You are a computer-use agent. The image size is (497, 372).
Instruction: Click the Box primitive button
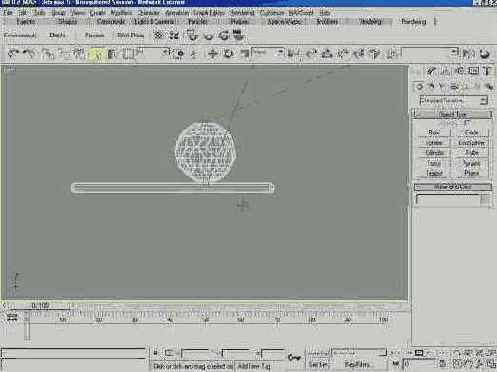[x=434, y=132]
